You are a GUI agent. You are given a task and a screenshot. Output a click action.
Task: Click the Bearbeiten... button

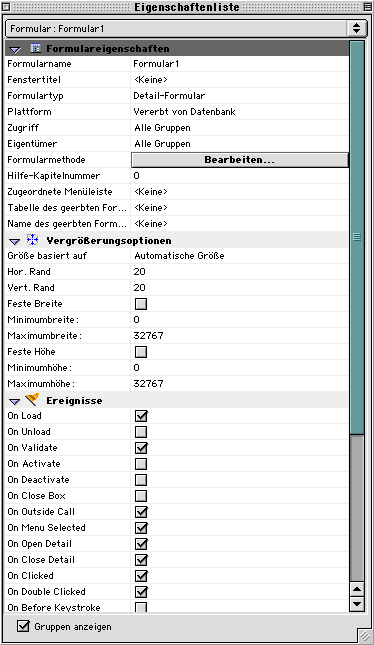tap(239, 160)
